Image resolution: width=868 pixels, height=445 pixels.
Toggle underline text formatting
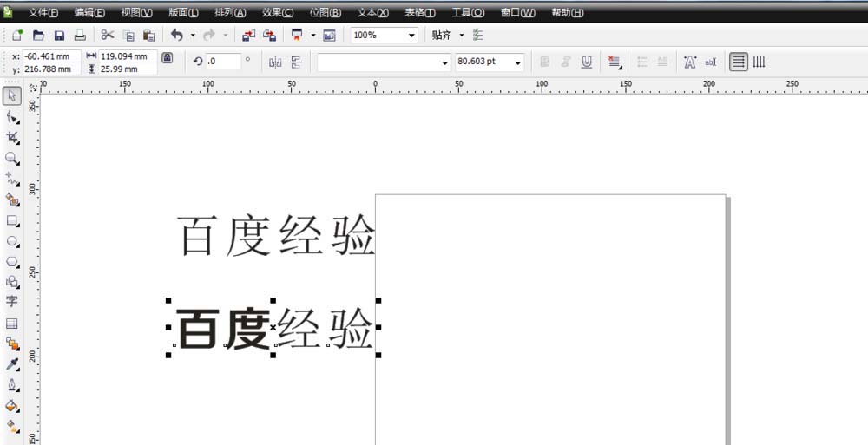587,62
